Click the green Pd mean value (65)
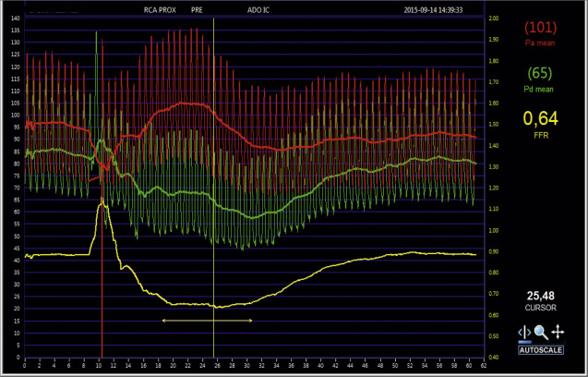 541,72
